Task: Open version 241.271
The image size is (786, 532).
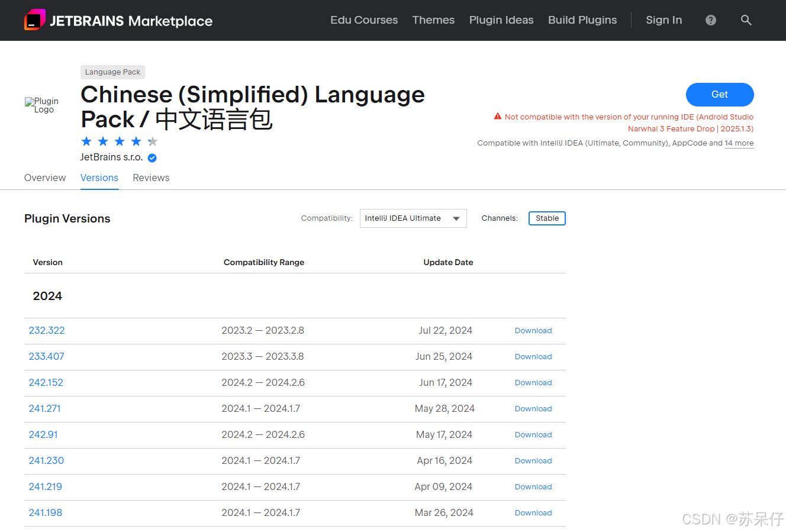Action: point(45,408)
